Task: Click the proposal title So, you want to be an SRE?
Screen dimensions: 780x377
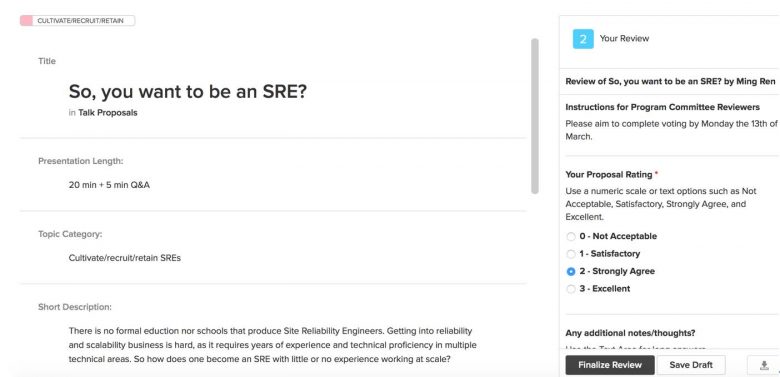Action: point(188,92)
